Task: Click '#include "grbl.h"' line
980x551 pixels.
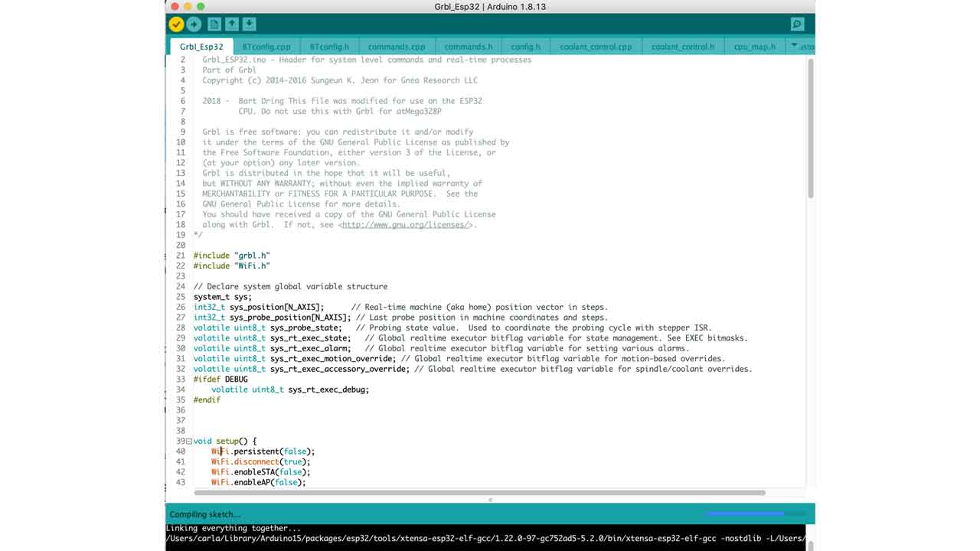Action: (232, 256)
